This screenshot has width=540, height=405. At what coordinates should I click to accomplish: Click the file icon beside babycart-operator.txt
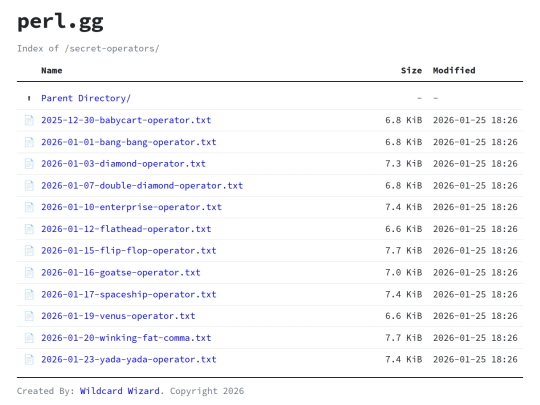point(29,120)
